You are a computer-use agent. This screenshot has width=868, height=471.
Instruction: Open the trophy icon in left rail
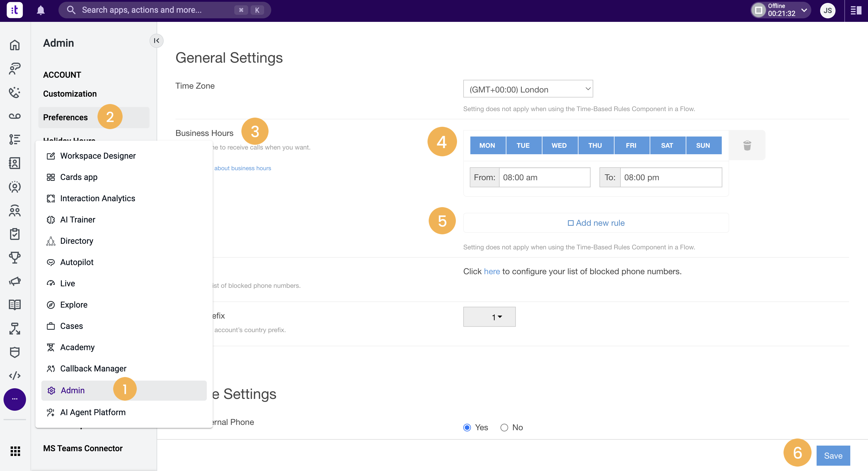click(15, 258)
